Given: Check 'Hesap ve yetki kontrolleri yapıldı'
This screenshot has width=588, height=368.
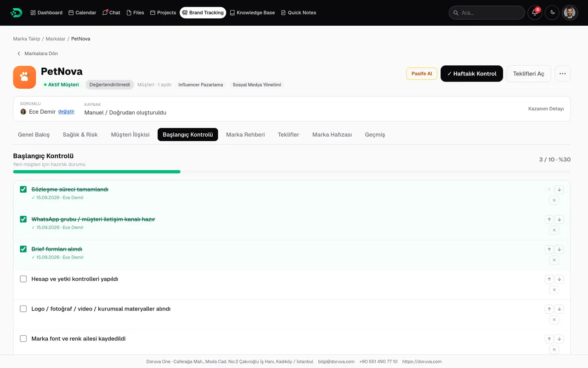Looking at the screenshot, I should pyautogui.click(x=23, y=279).
